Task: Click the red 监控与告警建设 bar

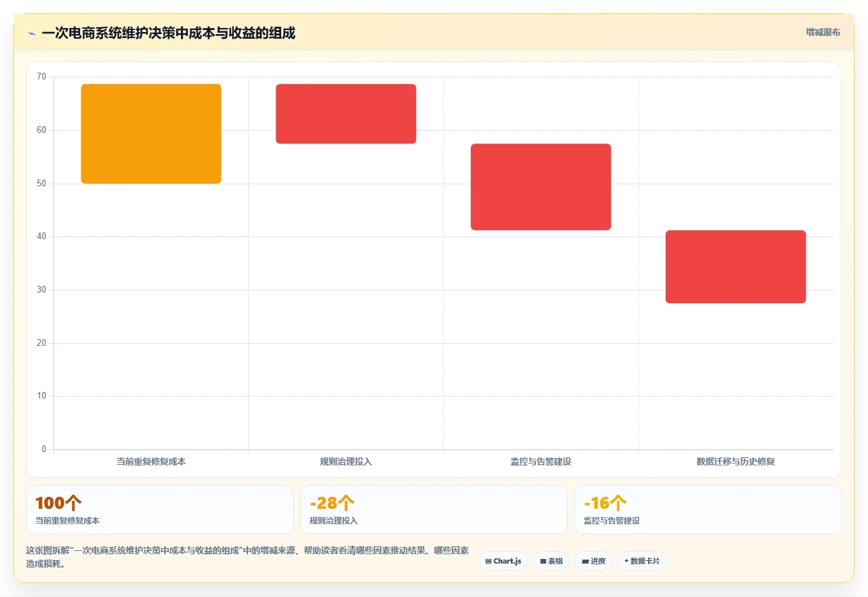Action: point(541,187)
